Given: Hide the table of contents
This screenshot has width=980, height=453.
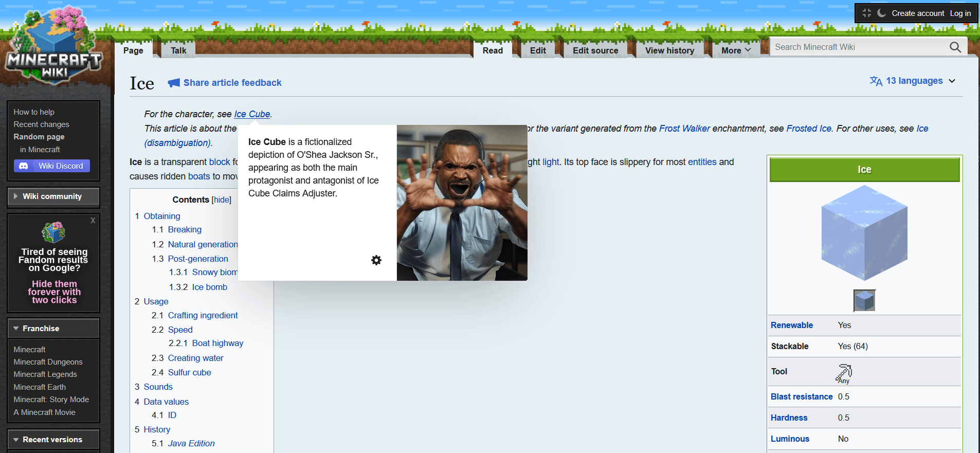Looking at the screenshot, I should point(222,200).
